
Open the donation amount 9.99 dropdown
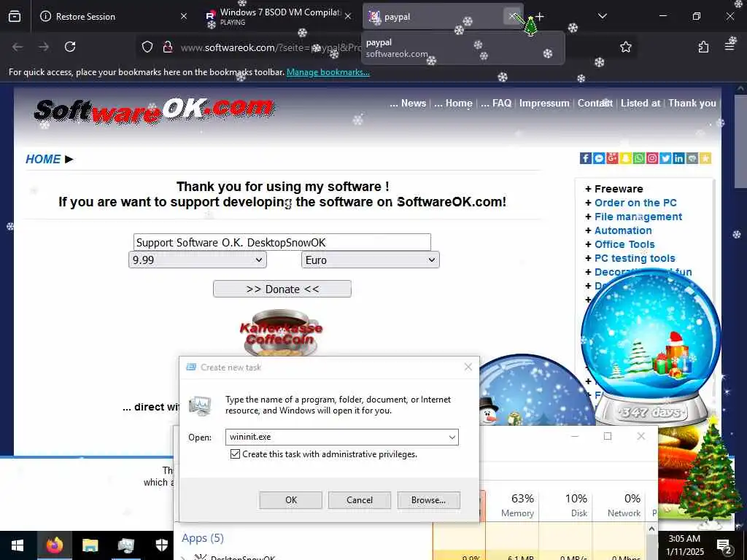(197, 260)
